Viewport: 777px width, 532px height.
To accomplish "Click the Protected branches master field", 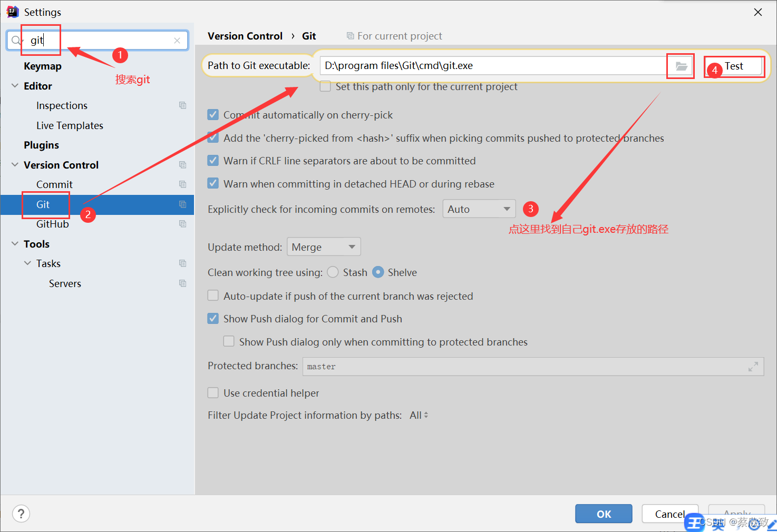I will coord(533,367).
